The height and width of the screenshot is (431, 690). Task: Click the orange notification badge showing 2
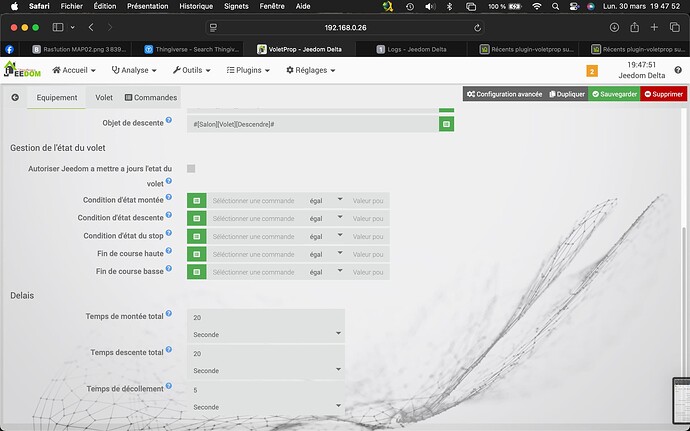point(592,71)
